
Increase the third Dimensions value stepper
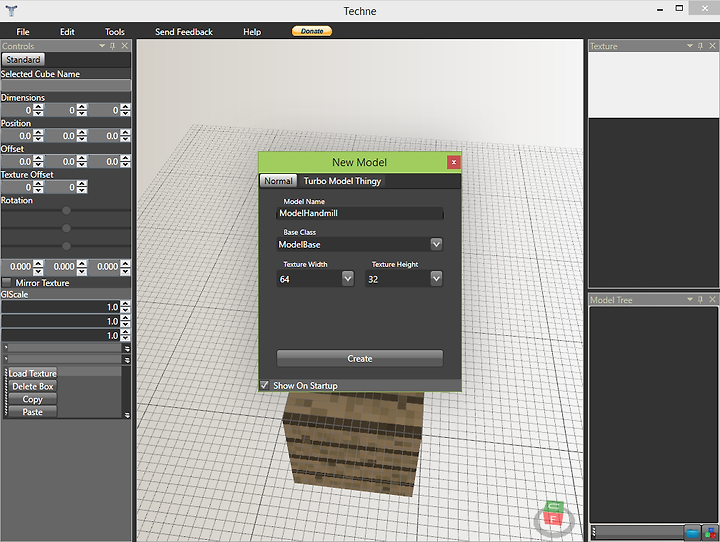pyautogui.click(x=125, y=107)
